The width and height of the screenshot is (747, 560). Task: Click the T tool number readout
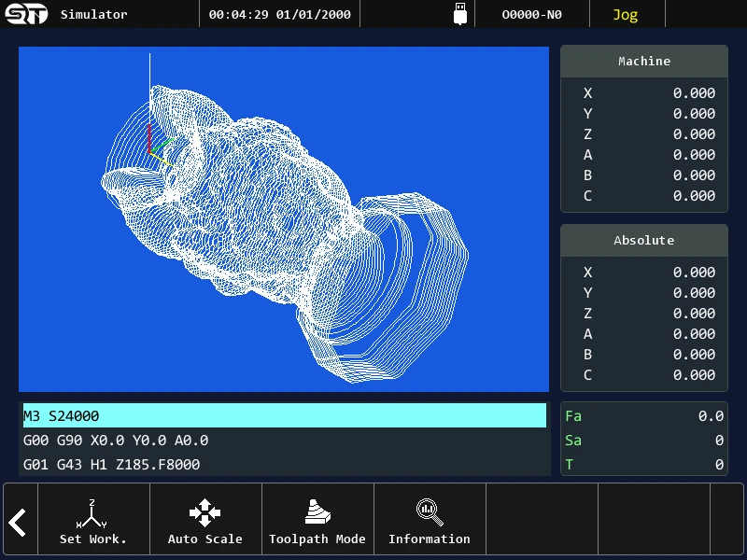(x=644, y=464)
